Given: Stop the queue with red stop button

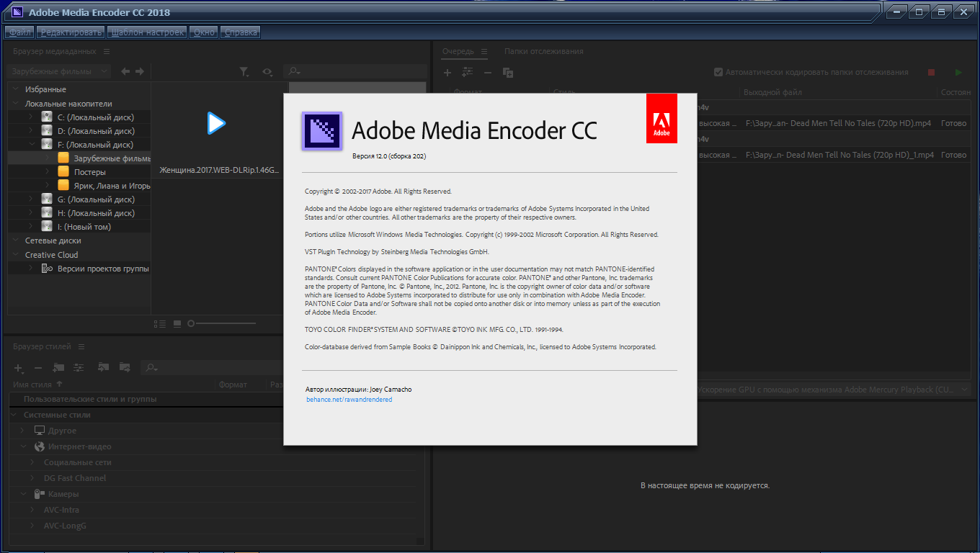Looking at the screenshot, I should pyautogui.click(x=932, y=72).
